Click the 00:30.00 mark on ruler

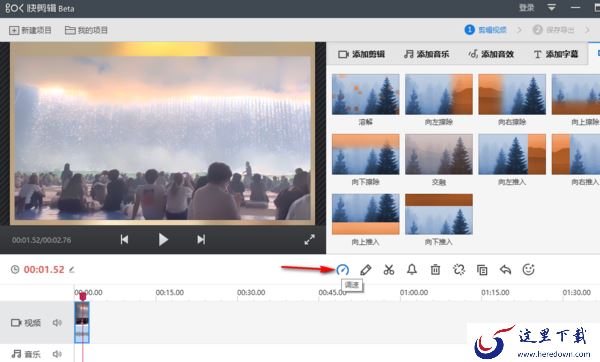coord(251,292)
